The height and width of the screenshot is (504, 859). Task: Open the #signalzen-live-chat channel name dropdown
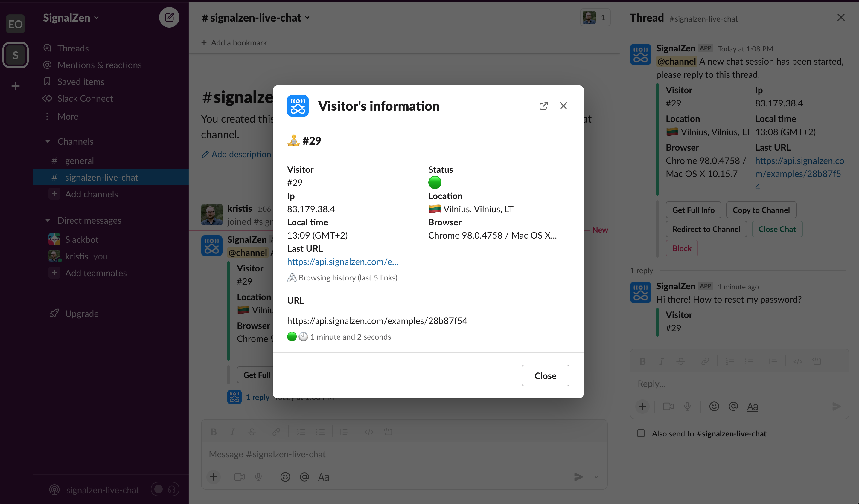[x=308, y=18]
